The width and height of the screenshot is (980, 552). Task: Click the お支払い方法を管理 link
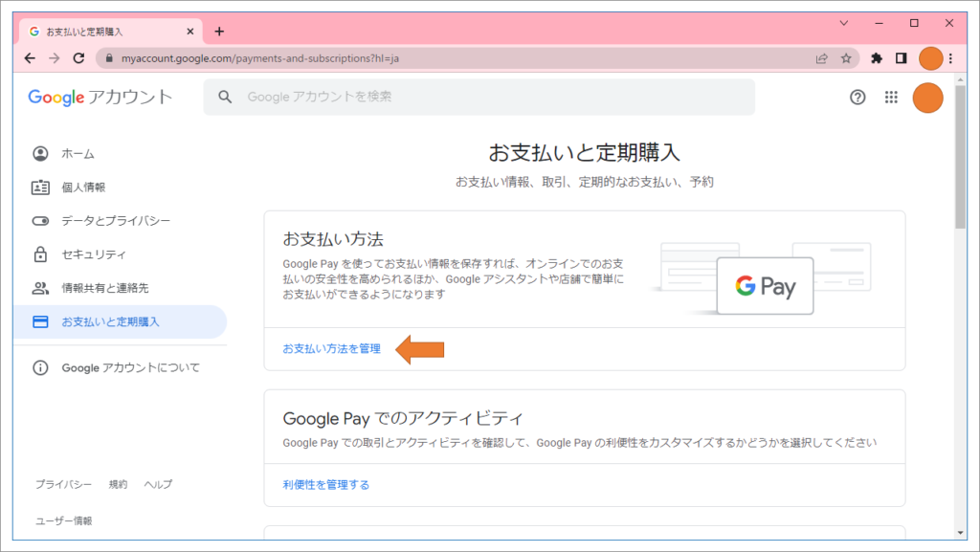point(329,348)
